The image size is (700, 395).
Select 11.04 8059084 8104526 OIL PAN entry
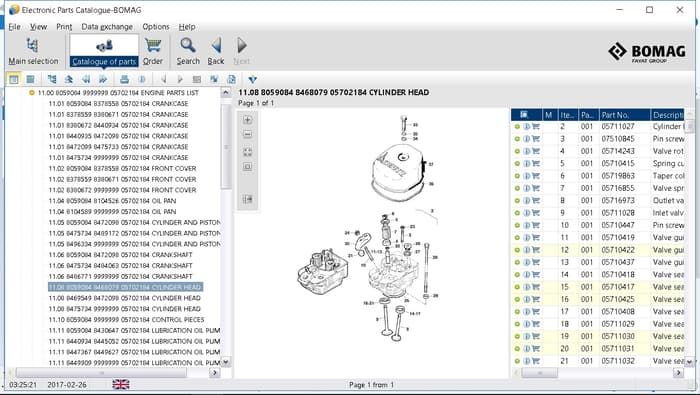click(x=112, y=201)
